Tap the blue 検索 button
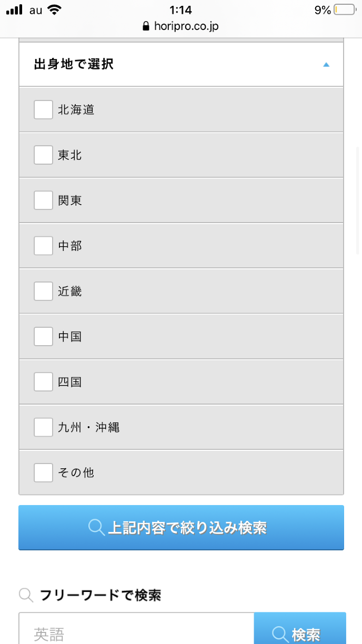Viewport: 362px width, 644px height. tap(299, 632)
